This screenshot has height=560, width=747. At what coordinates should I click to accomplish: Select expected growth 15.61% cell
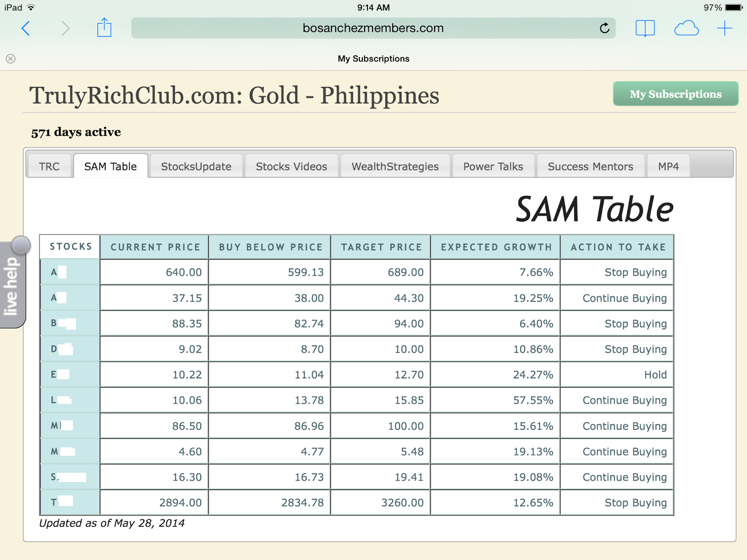click(x=496, y=426)
